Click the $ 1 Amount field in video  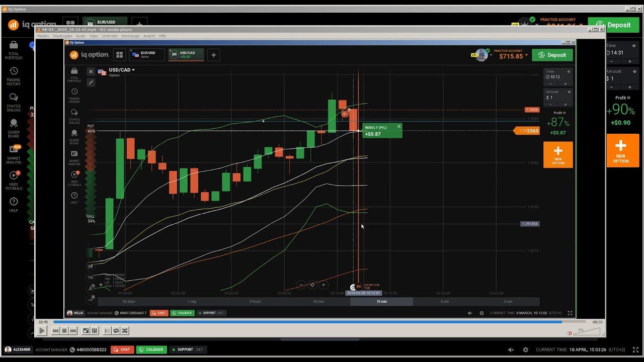[558, 98]
